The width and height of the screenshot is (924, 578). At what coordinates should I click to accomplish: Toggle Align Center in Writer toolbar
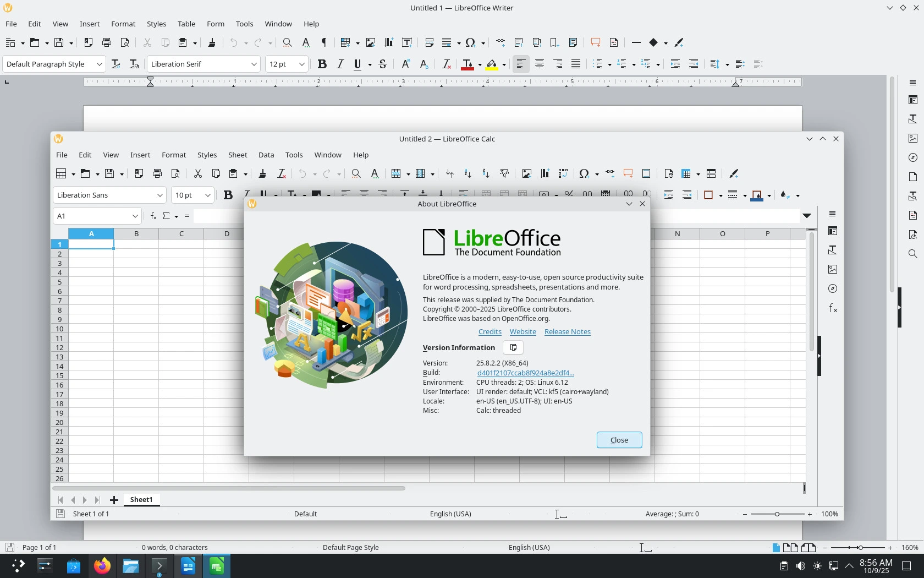[540, 64]
